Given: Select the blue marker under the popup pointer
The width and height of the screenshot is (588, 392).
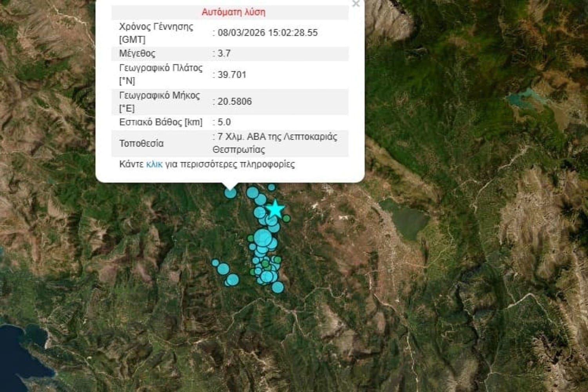Looking at the screenshot, I should (230, 192).
